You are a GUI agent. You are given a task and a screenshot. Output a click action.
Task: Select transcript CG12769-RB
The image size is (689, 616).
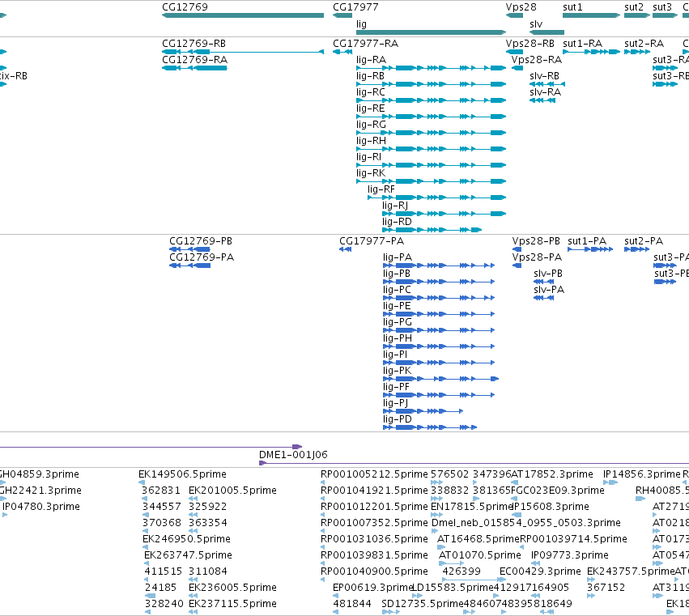[x=243, y=52]
